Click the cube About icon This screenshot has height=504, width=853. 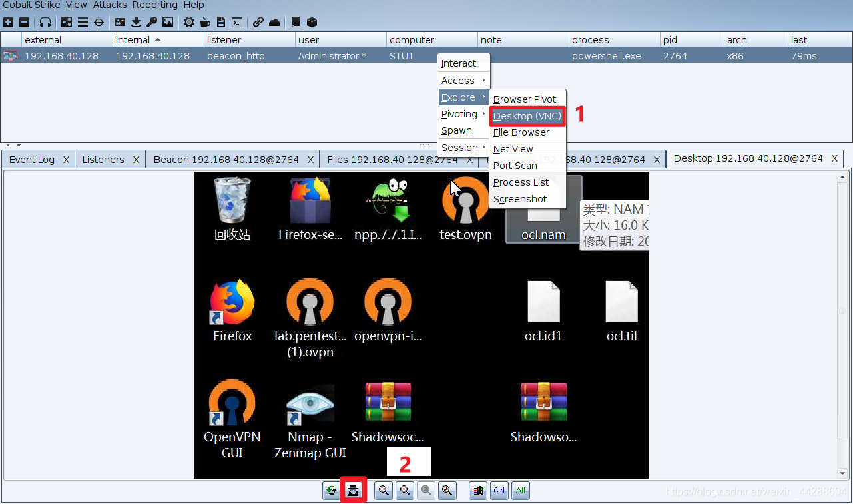tap(312, 22)
